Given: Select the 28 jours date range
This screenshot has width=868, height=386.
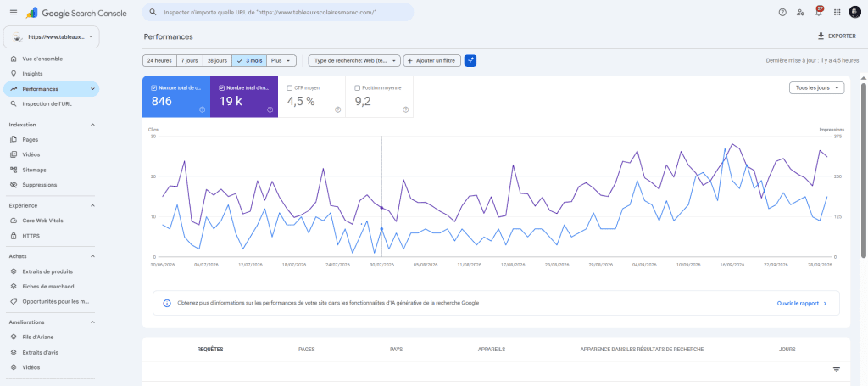Looking at the screenshot, I should pos(217,61).
